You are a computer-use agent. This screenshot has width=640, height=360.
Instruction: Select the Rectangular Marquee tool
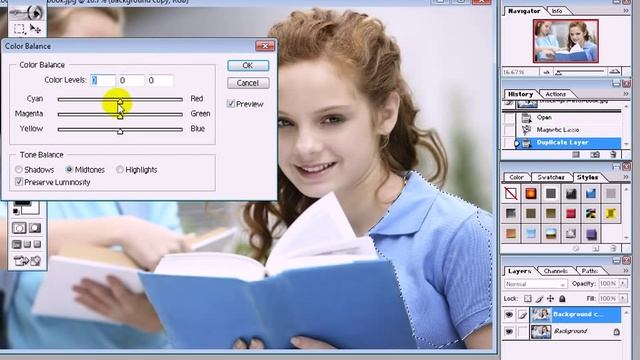tap(19, 29)
